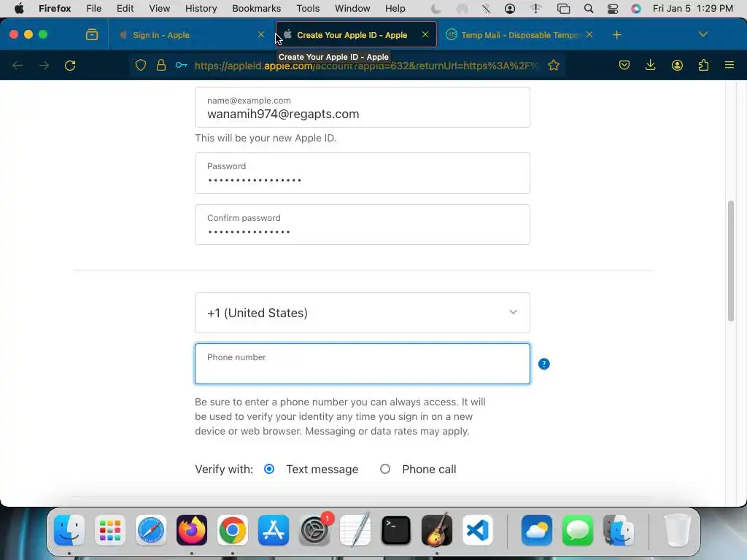The image size is (747, 560).
Task: Select Phone call verification option
Action: (385, 469)
